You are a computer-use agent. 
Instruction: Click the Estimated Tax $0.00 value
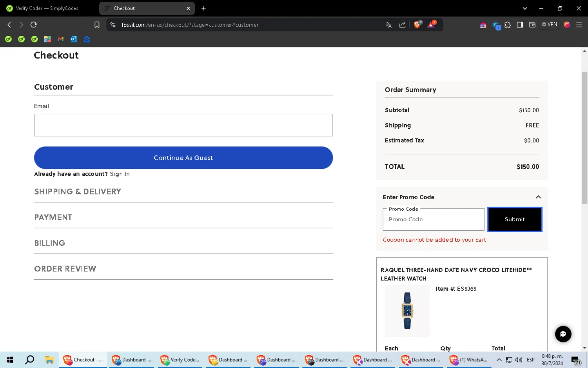[x=532, y=140]
